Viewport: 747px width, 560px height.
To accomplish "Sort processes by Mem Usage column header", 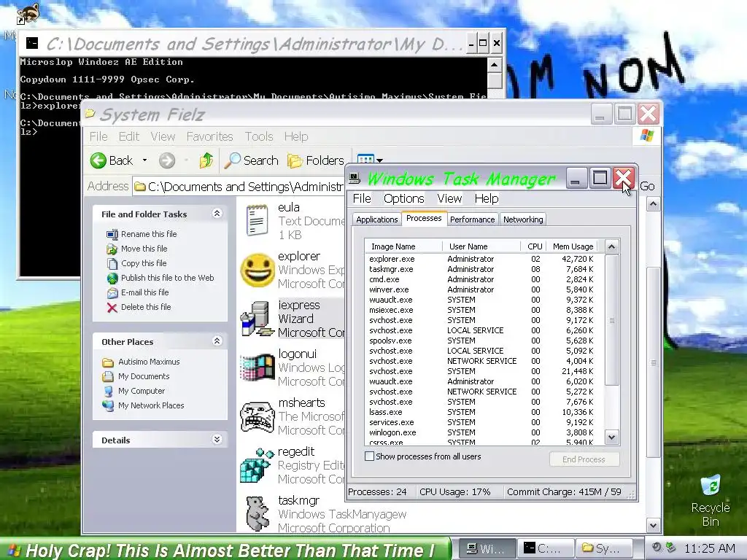I will (x=572, y=246).
